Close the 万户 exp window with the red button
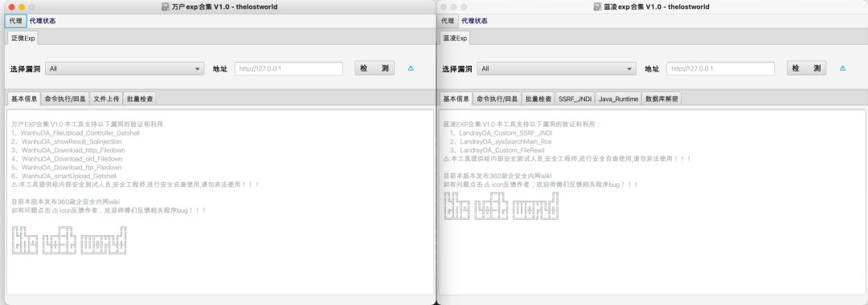 [x=11, y=7]
